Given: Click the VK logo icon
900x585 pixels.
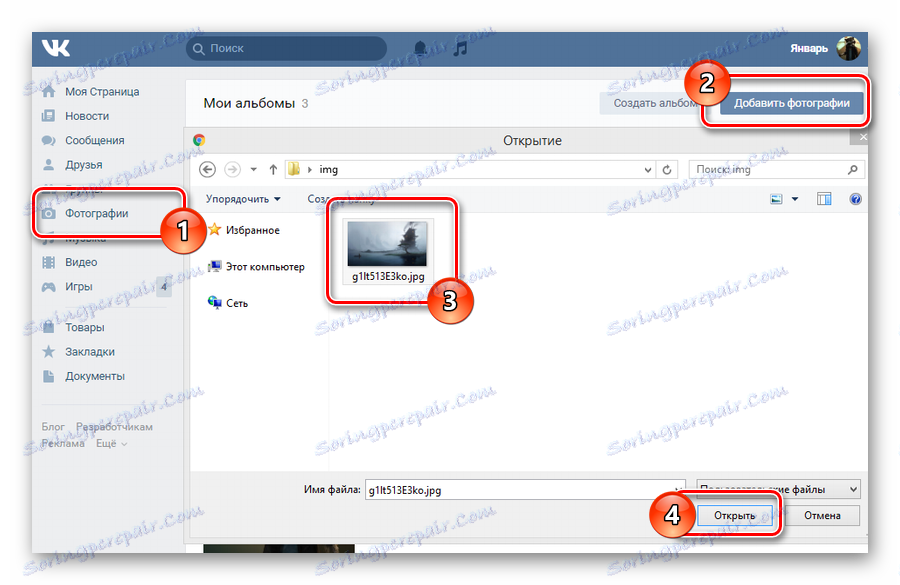Looking at the screenshot, I should point(56,48).
